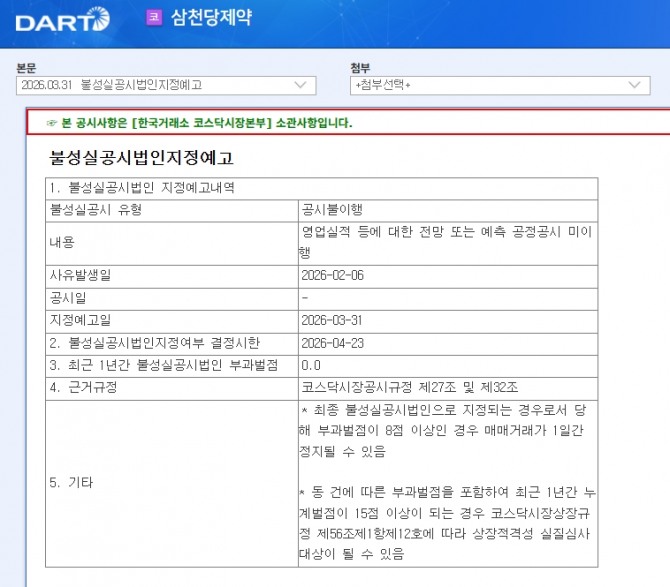Image resolution: width=670 pixels, height=587 pixels.
Task: Click the value '공시불이행'
Action: [332, 210]
